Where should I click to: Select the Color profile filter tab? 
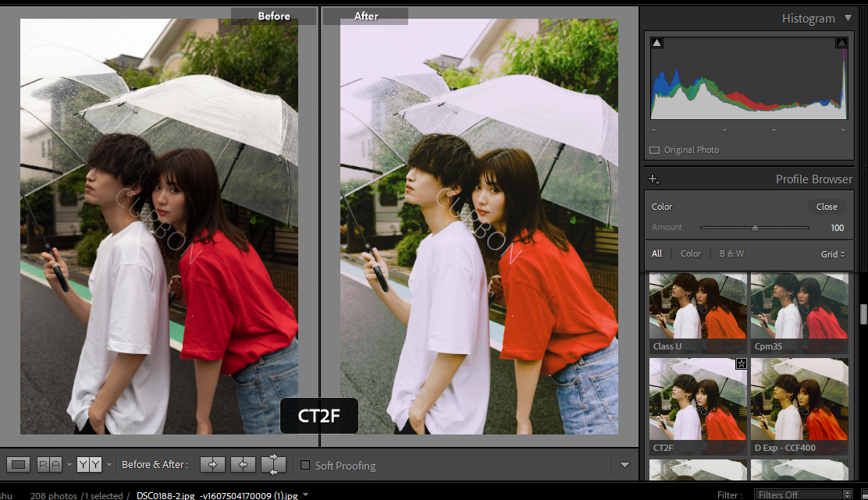pyautogui.click(x=691, y=254)
